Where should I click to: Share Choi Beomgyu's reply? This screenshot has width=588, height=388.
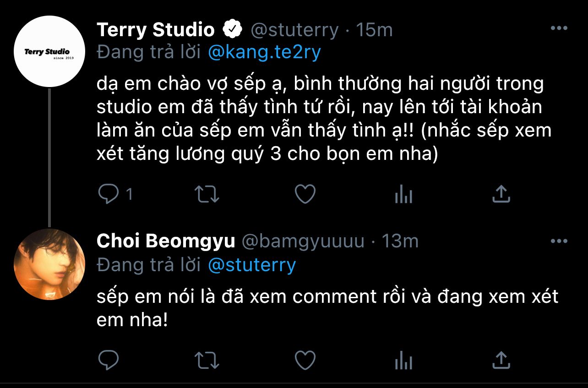click(501, 360)
